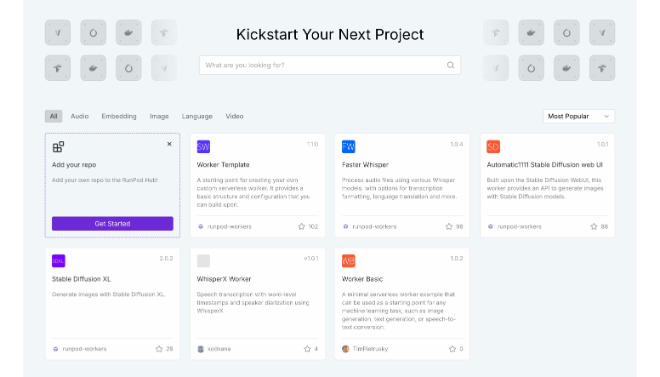Click version 2.0.2 on Stable Diffusion XL card

click(x=166, y=258)
